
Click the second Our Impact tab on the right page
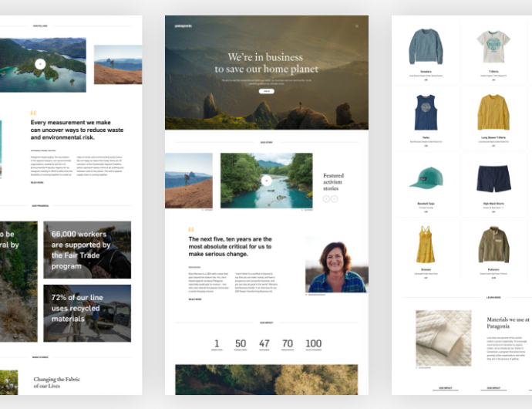[493, 388]
